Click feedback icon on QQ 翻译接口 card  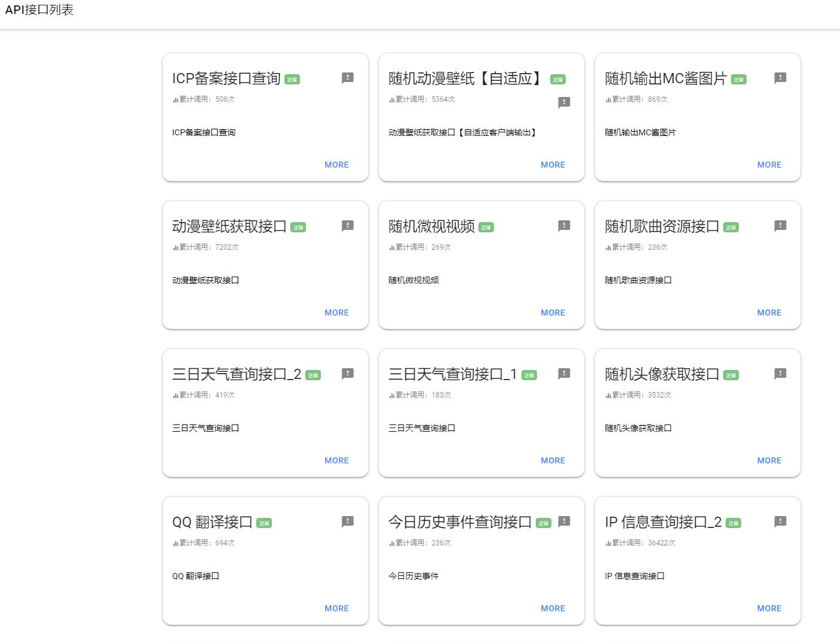tap(348, 521)
